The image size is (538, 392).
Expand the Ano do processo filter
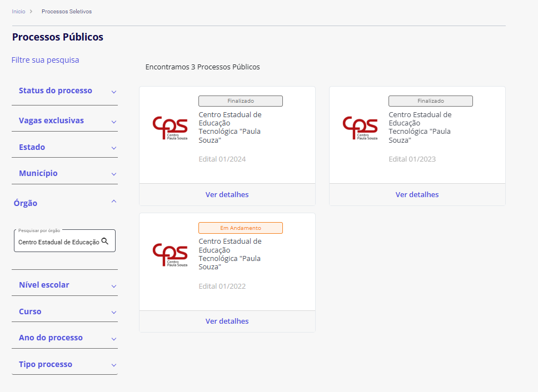[x=113, y=339]
